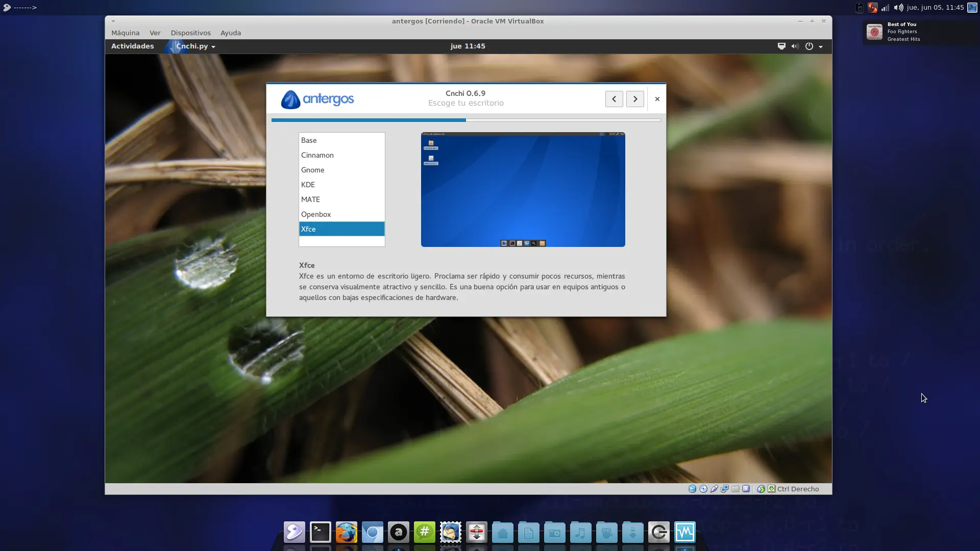Launch the Gentoo-style purple dock icon
The height and width of the screenshot is (551, 980).
point(295,532)
